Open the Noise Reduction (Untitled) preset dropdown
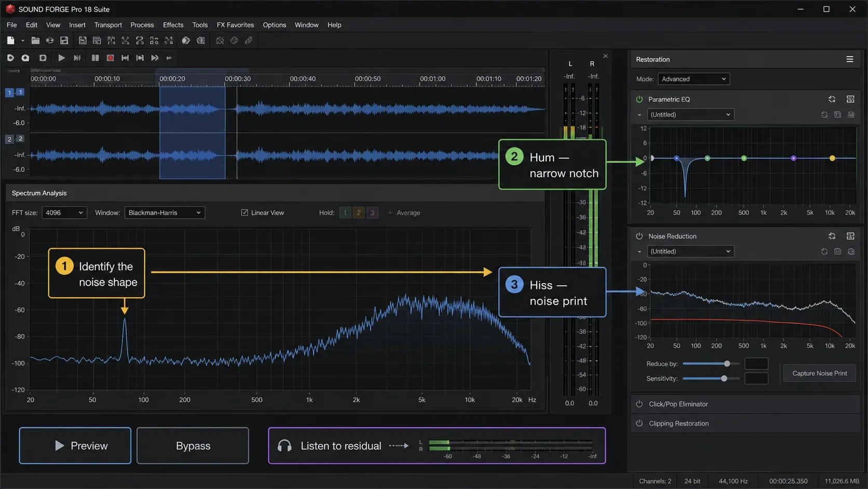The height and width of the screenshot is (489, 868). coord(690,252)
